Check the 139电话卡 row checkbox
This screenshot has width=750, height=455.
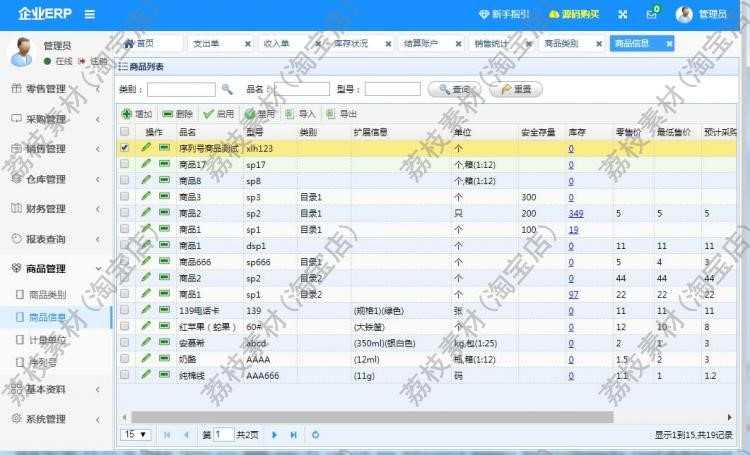[125, 310]
